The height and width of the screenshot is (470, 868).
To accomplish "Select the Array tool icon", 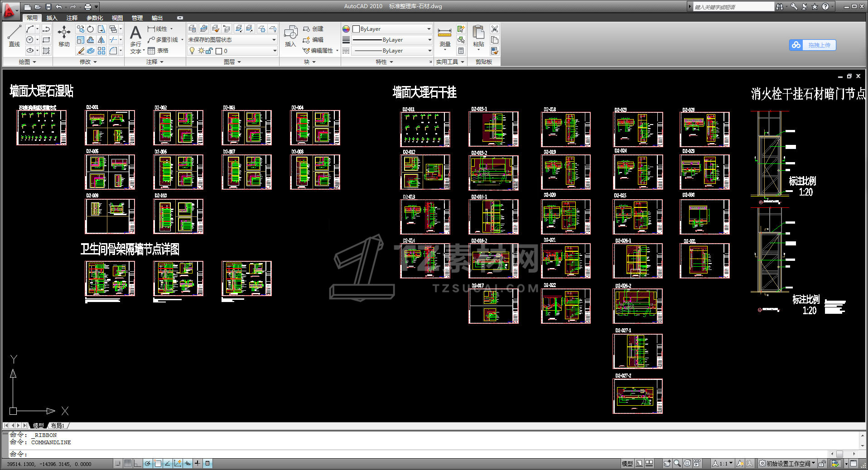I will 101,51.
